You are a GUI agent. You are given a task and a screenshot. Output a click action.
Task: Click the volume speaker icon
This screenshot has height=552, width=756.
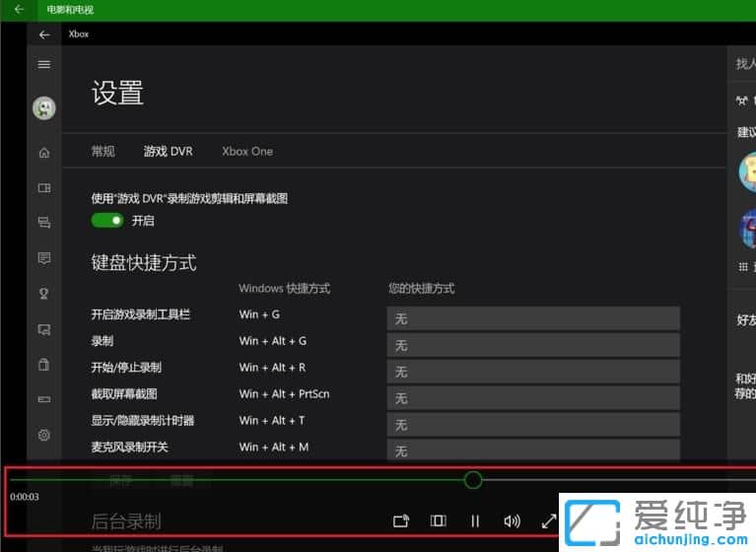512,521
